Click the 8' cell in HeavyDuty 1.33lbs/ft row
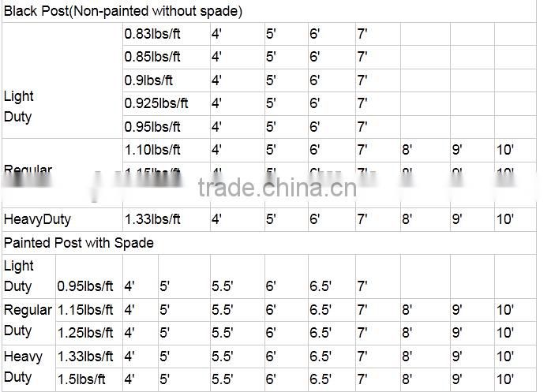 407,219
